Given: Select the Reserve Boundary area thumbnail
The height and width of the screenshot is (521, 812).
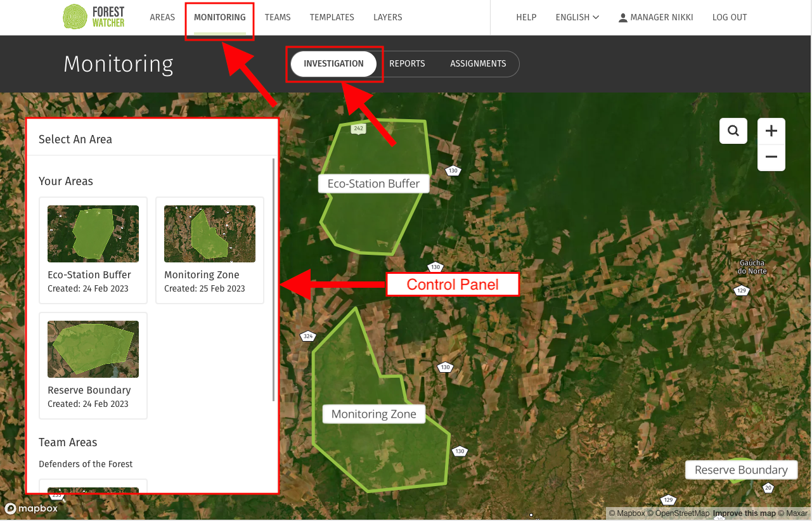Looking at the screenshot, I should click(93, 349).
